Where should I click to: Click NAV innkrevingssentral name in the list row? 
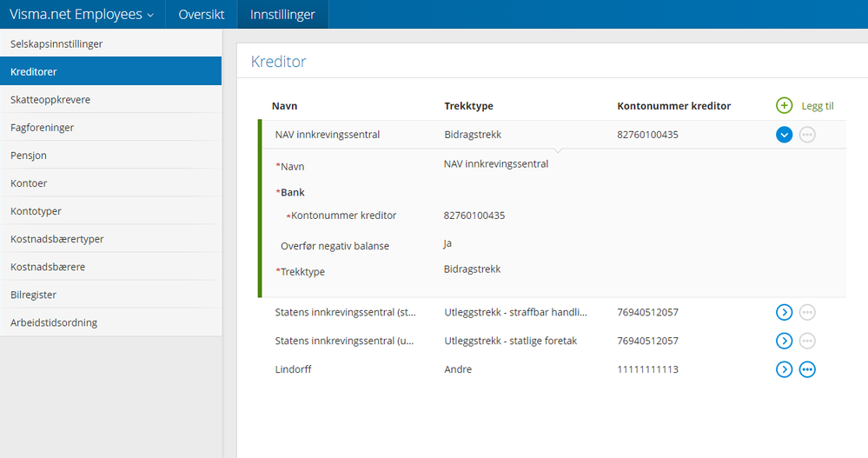[328, 135]
